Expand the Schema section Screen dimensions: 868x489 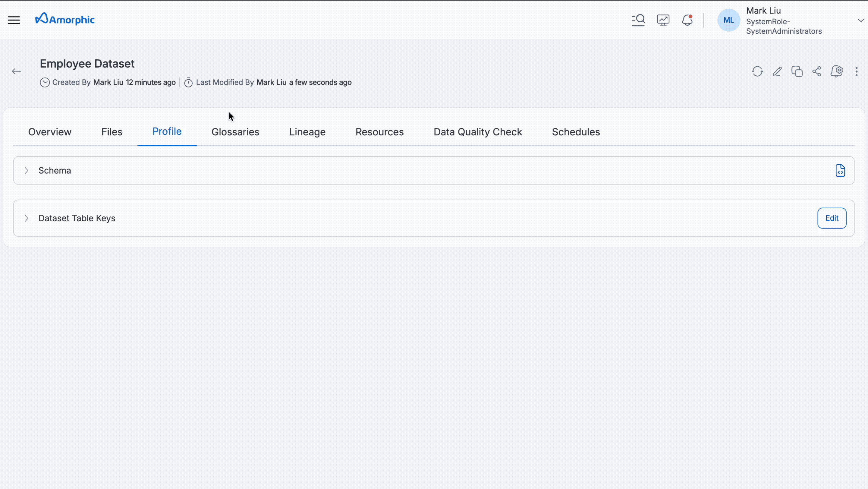click(x=26, y=171)
